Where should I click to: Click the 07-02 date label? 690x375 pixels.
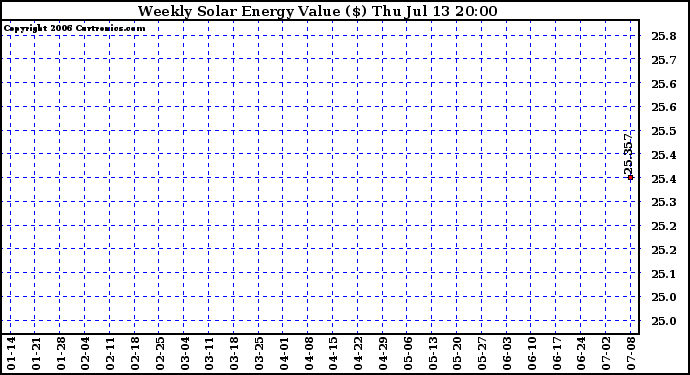click(x=606, y=353)
